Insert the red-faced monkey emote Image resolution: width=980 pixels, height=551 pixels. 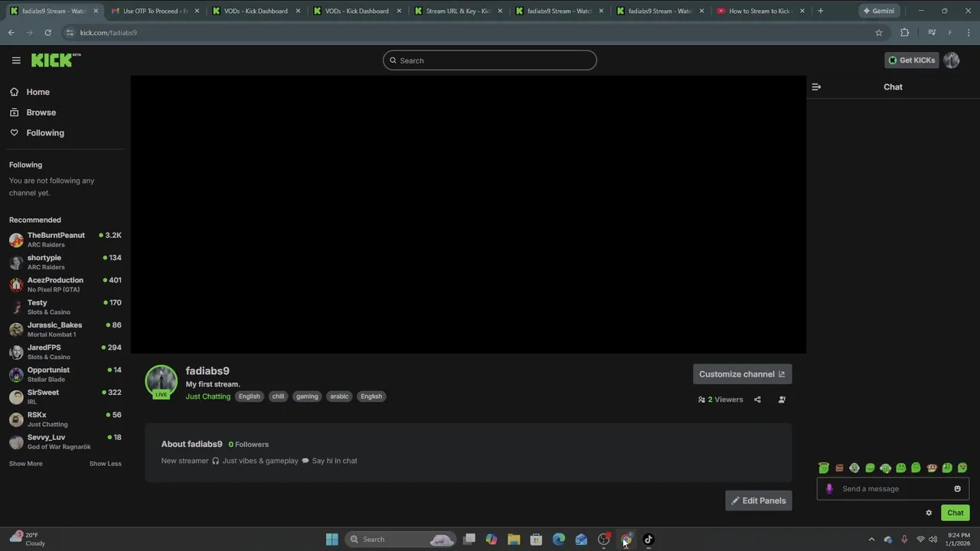coord(932,468)
